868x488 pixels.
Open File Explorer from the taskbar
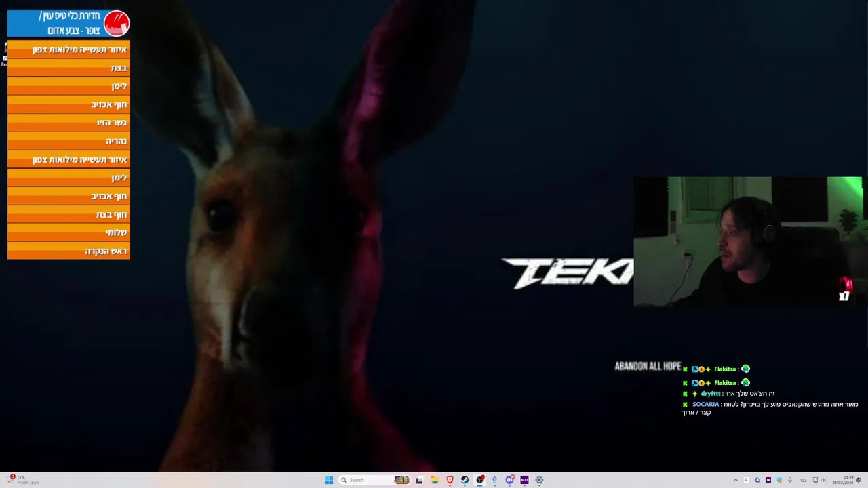pyautogui.click(x=435, y=480)
